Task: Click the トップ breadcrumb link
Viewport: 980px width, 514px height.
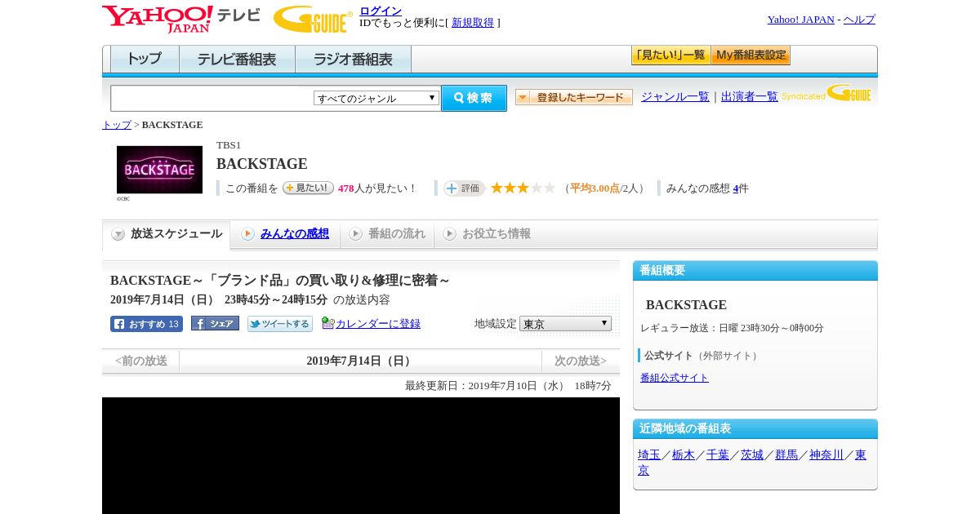Action: point(117,125)
